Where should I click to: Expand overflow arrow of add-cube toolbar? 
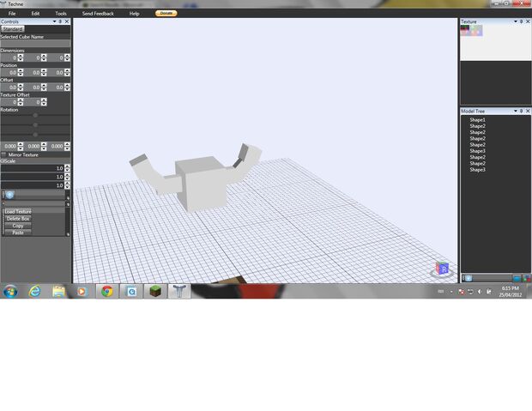68,197
